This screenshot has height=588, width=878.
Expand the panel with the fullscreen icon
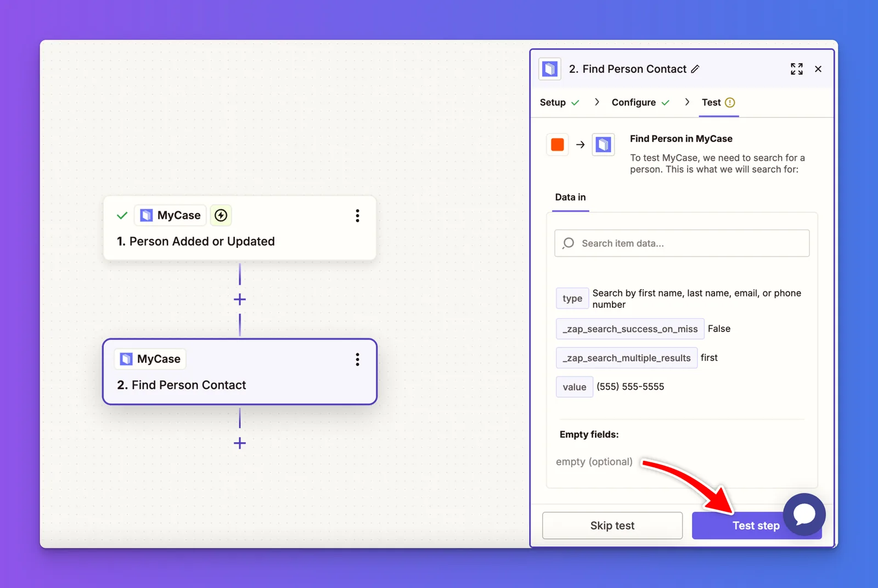tap(797, 69)
